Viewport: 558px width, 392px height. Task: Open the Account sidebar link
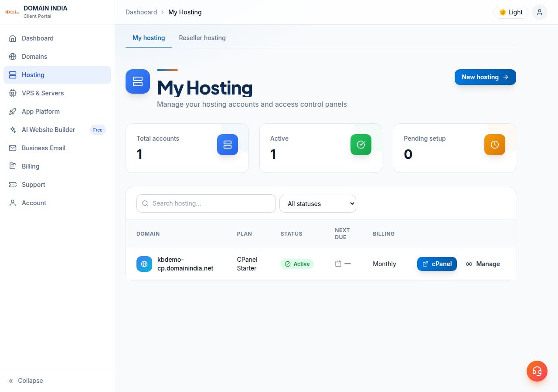click(x=57, y=203)
